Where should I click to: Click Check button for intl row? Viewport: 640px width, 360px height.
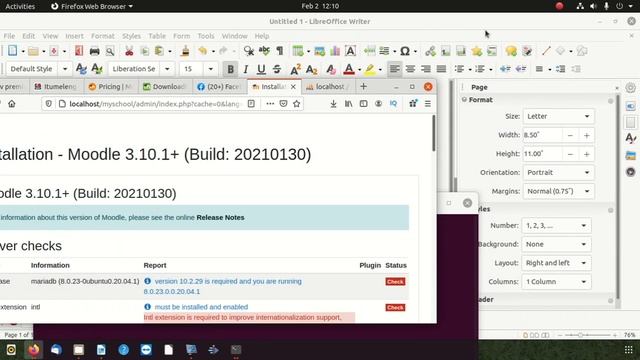(x=395, y=307)
